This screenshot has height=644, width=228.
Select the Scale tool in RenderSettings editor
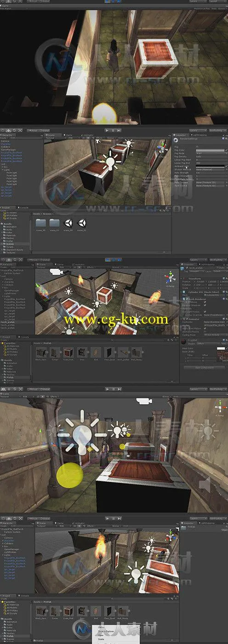pyautogui.click(x=19, y=130)
